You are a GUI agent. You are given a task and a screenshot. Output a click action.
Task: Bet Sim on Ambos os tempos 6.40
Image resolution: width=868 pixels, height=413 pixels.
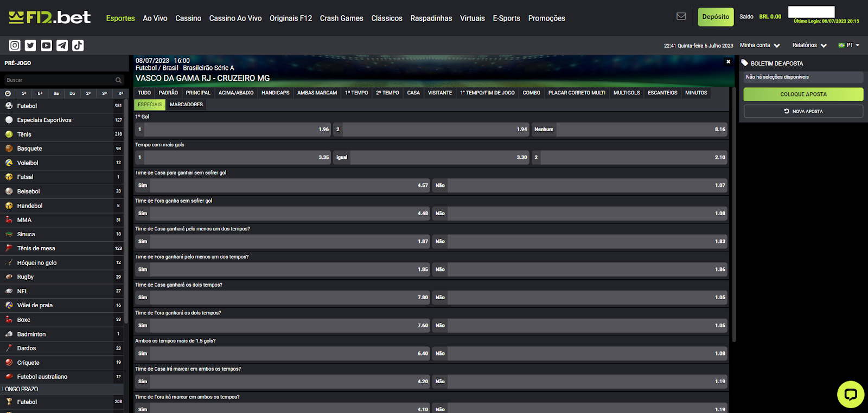click(x=282, y=353)
